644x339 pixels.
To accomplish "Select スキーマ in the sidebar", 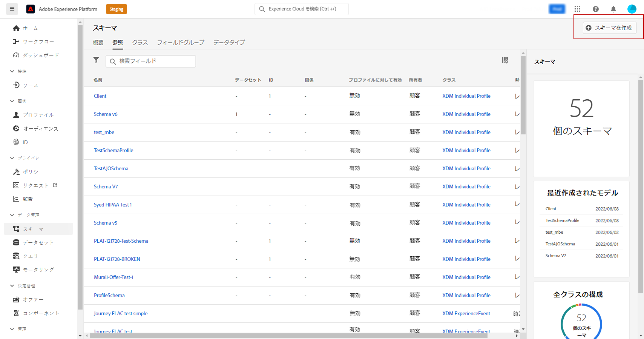I will [x=38, y=229].
